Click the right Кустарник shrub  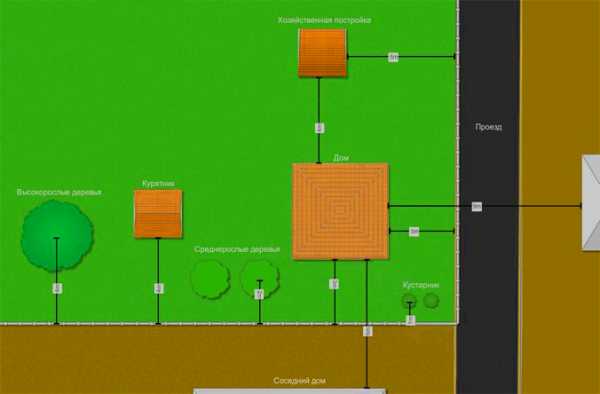pos(431,301)
